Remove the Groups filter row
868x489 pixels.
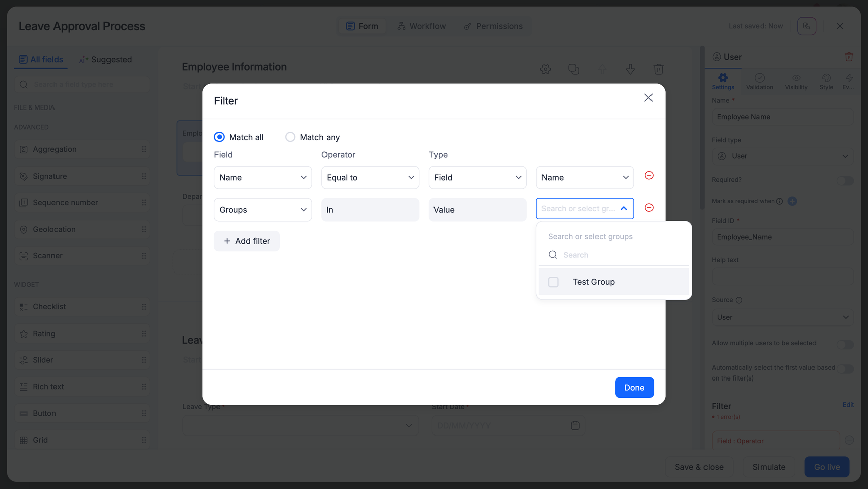pyautogui.click(x=649, y=208)
